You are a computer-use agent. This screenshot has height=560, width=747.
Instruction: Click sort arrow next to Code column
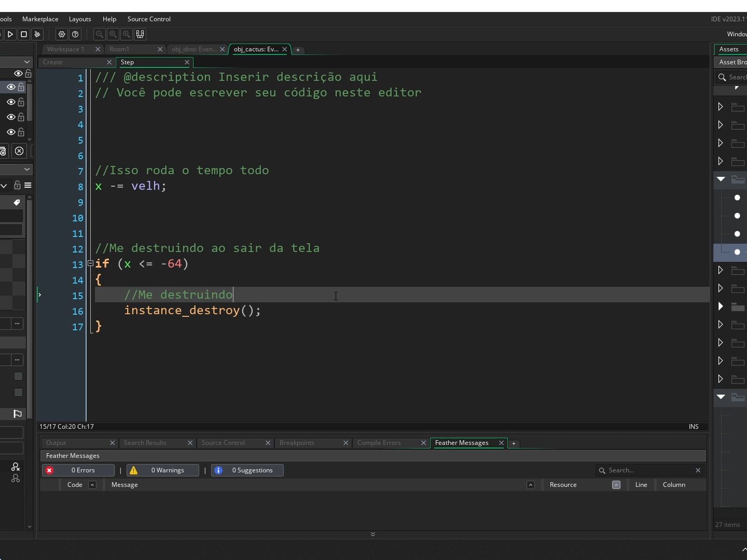click(92, 485)
